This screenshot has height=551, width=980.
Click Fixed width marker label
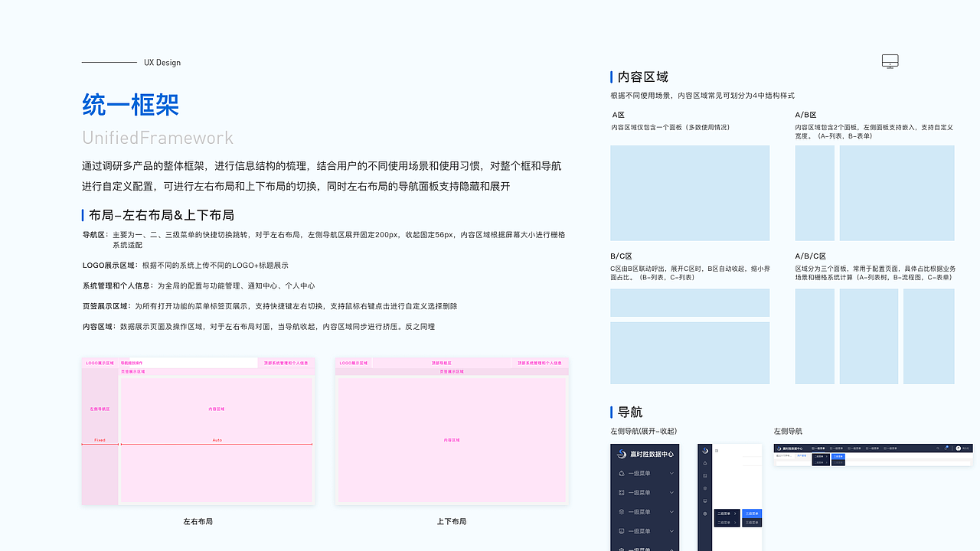(100, 440)
